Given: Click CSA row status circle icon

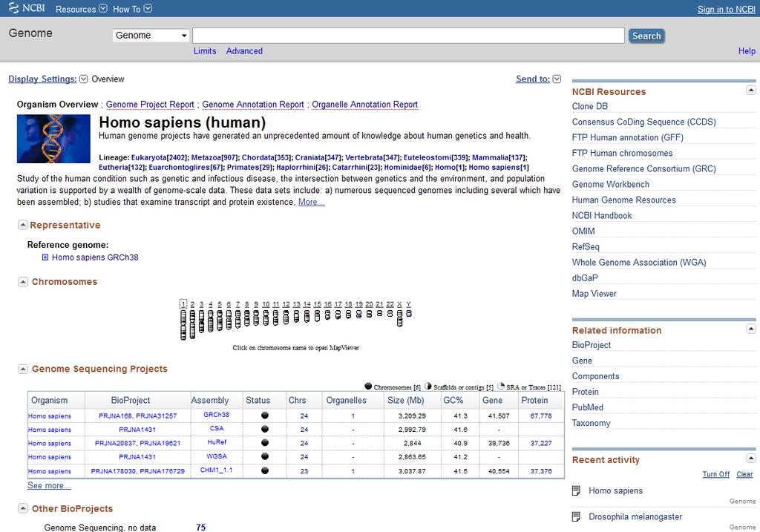Looking at the screenshot, I should [x=265, y=429].
